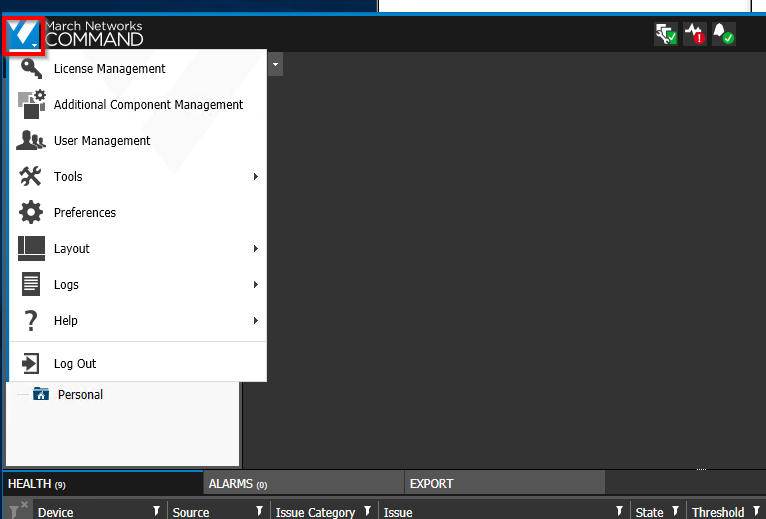Expand the Logs submenu arrow
This screenshot has height=519, width=766.
pos(255,285)
